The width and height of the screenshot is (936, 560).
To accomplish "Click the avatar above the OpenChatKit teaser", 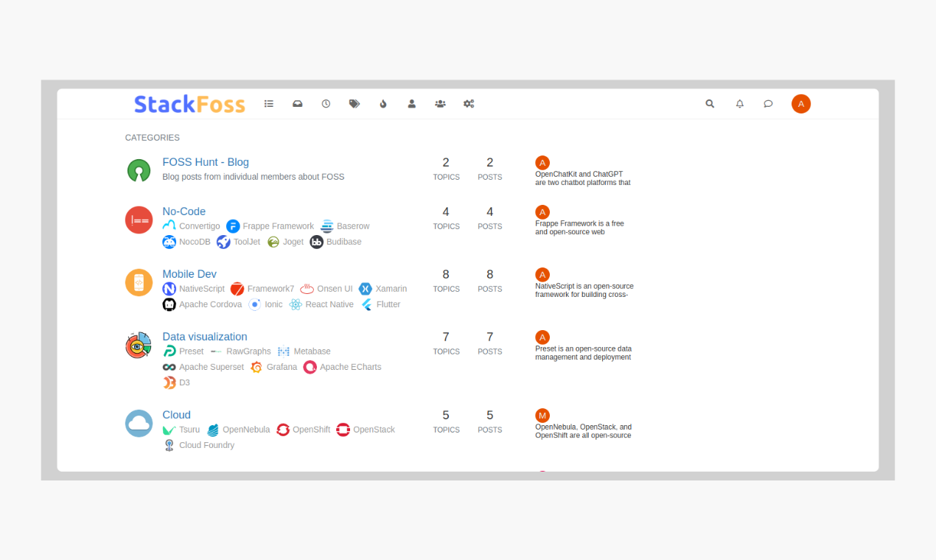I will 542,163.
